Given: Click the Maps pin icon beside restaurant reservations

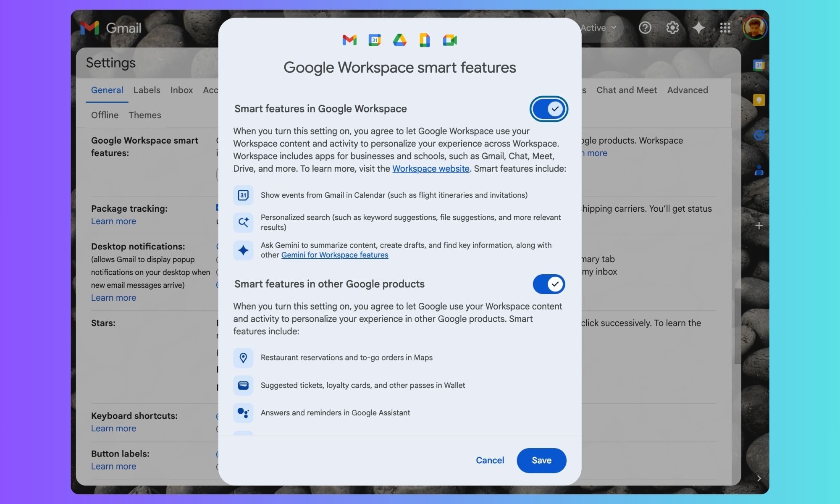Looking at the screenshot, I should tap(243, 358).
